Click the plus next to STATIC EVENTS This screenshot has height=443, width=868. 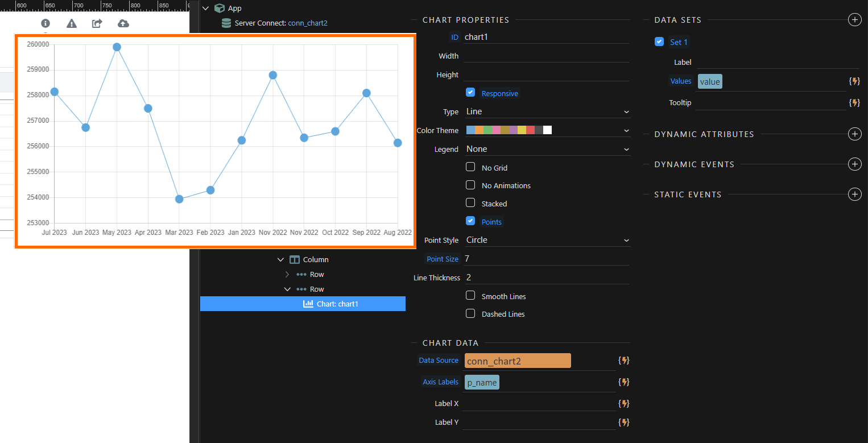pos(854,194)
